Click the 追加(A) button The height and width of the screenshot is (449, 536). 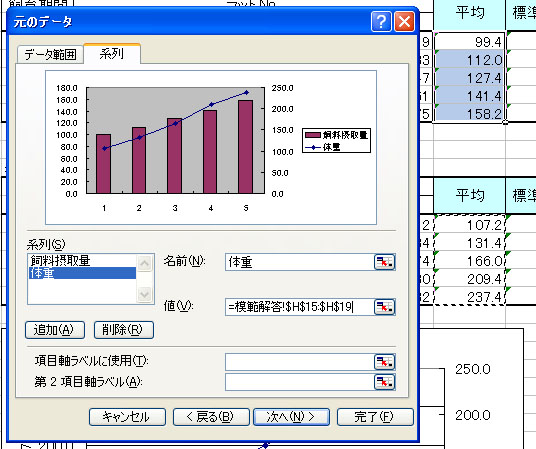point(55,330)
